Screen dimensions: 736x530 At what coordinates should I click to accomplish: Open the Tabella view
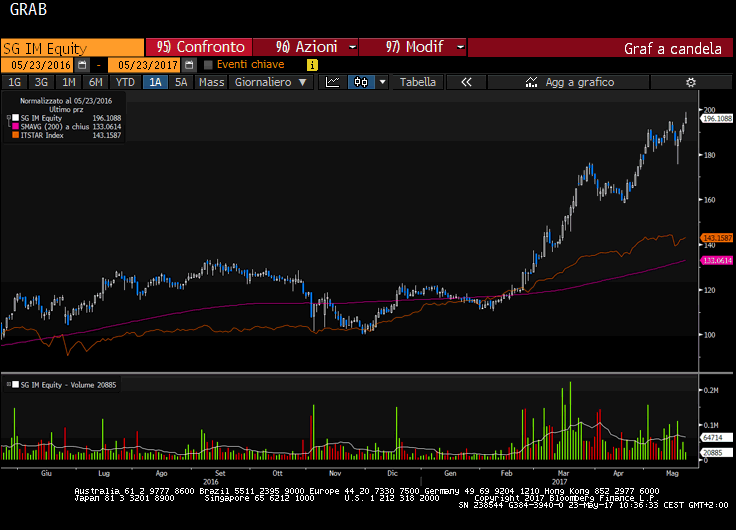coord(418,82)
